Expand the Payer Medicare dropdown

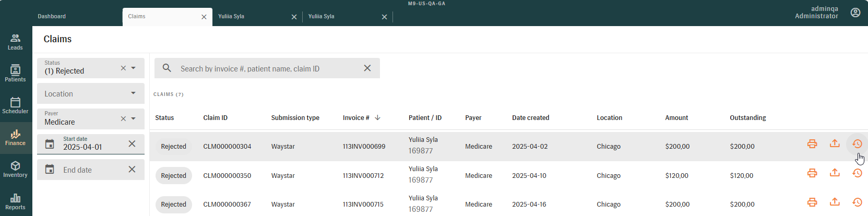pyautogui.click(x=133, y=118)
